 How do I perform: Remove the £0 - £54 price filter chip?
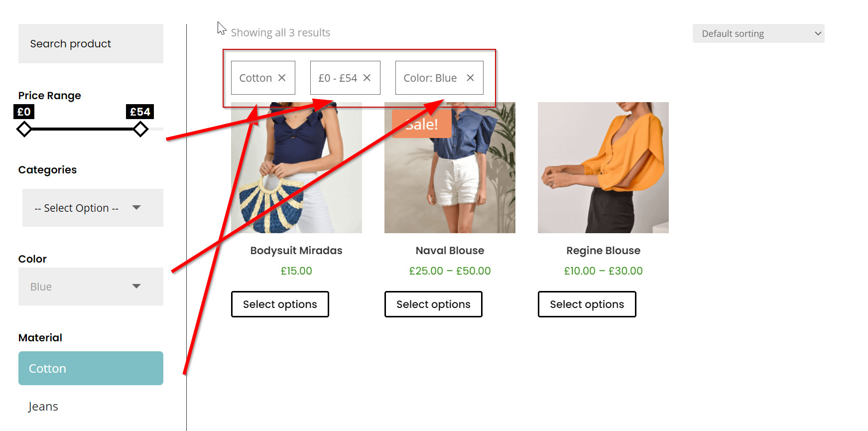(x=367, y=78)
